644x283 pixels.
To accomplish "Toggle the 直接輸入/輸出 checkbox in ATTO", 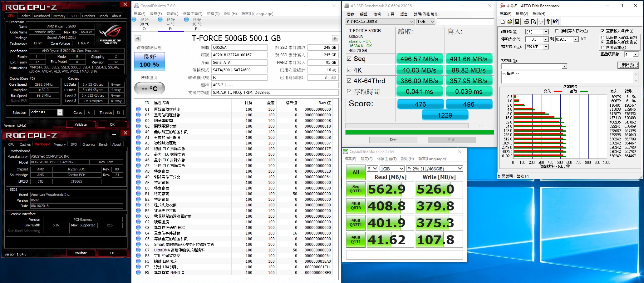I will click(602, 31).
